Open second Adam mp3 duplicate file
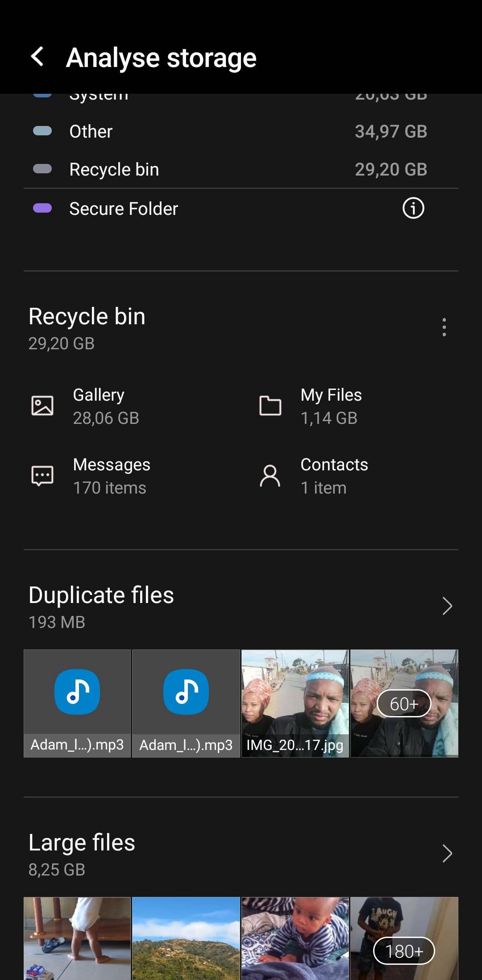482x980 pixels. (186, 703)
